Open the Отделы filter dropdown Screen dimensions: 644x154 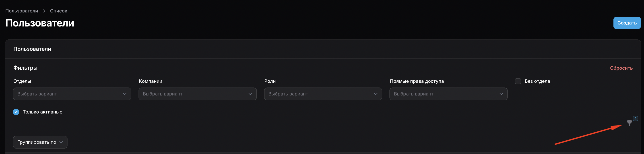pos(68,94)
